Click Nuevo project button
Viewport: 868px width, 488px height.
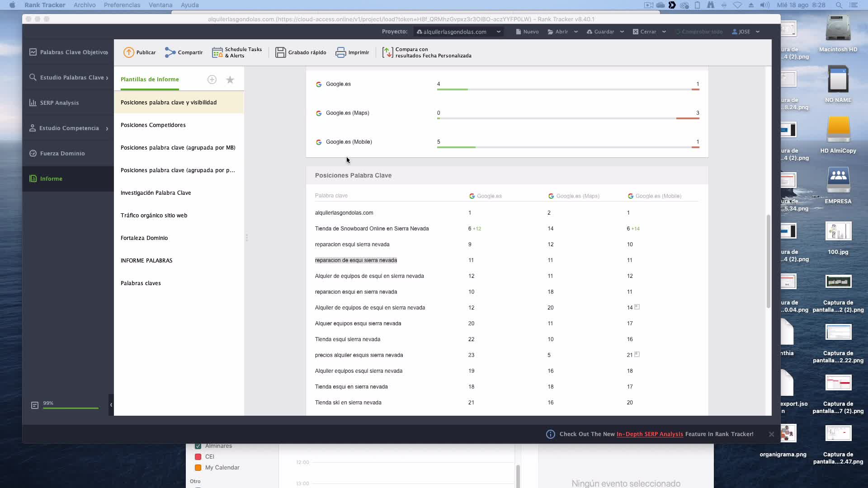point(527,32)
